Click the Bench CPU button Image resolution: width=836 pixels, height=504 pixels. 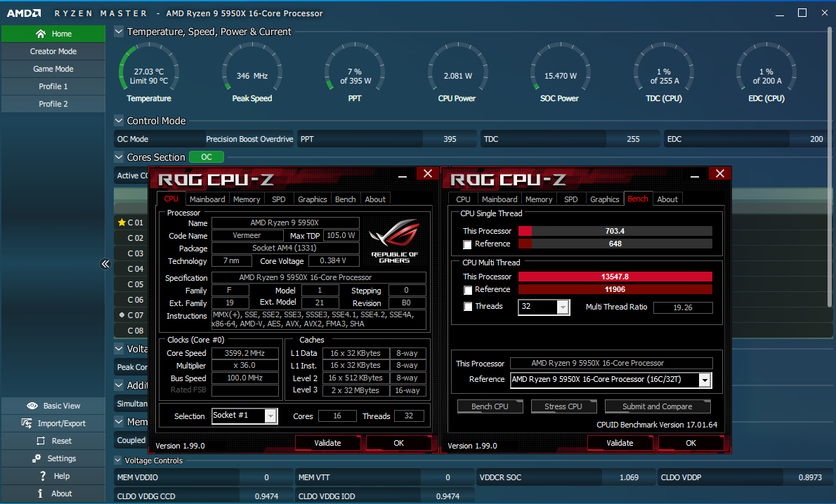pos(490,406)
